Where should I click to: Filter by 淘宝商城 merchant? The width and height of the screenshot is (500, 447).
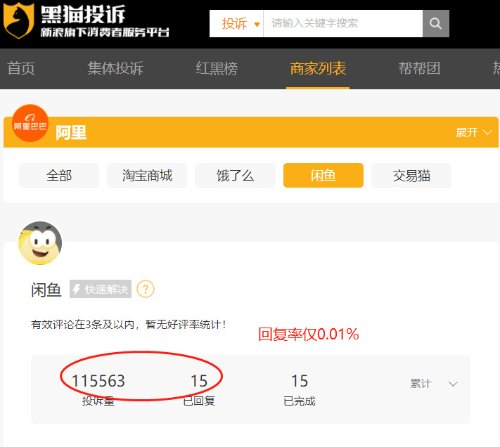[x=147, y=175]
